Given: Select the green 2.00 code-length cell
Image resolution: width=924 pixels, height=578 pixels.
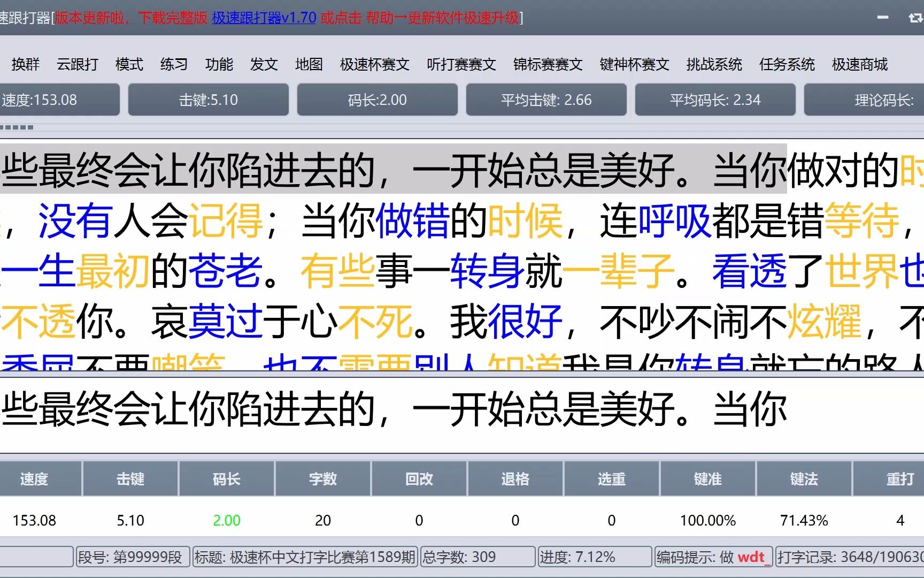Looking at the screenshot, I should (x=227, y=520).
